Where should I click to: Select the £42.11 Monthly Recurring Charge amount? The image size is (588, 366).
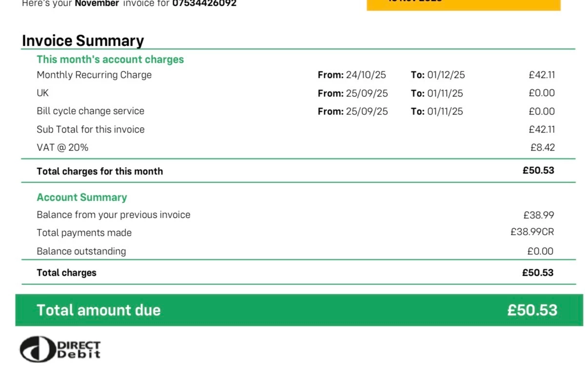[x=542, y=75]
